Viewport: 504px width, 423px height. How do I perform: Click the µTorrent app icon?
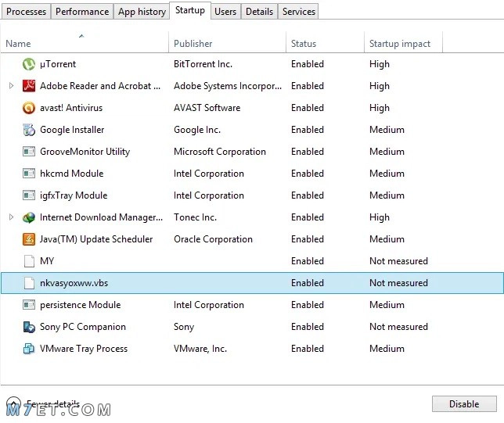[x=29, y=64]
